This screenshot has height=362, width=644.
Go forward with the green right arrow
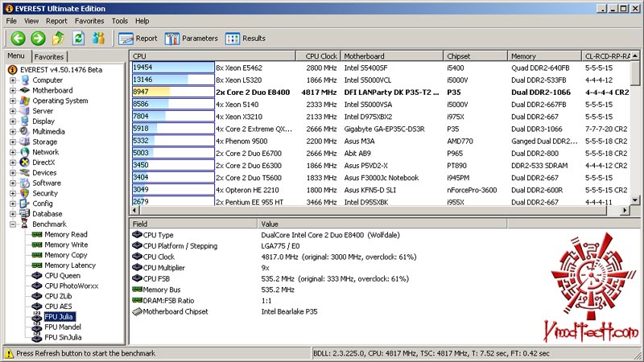[38, 38]
